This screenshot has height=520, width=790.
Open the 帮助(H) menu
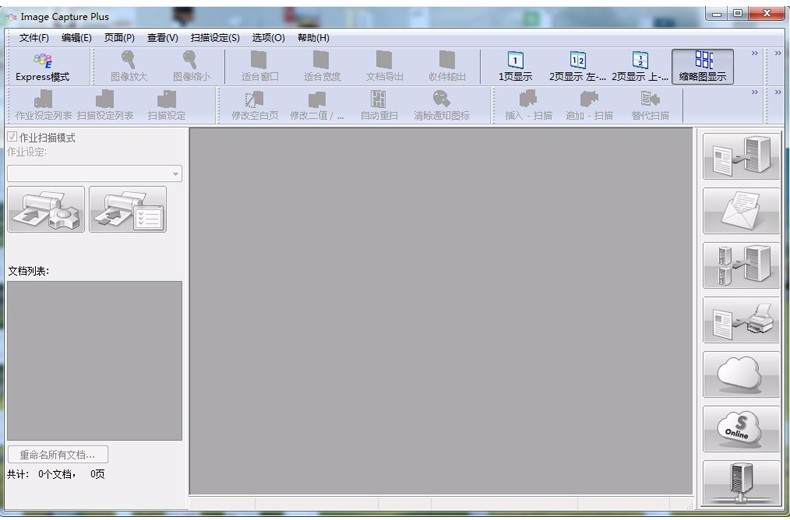click(x=313, y=38)
